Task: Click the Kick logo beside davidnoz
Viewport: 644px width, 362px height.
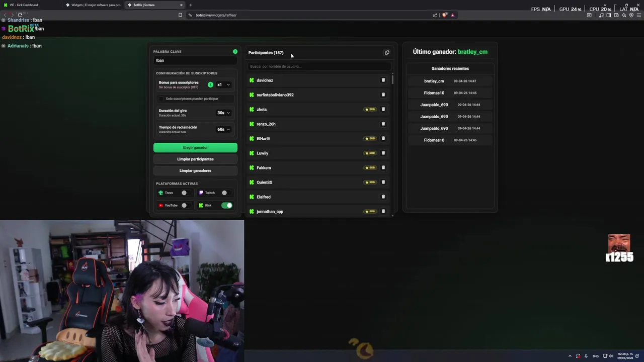Action: [x=252, y=80]
